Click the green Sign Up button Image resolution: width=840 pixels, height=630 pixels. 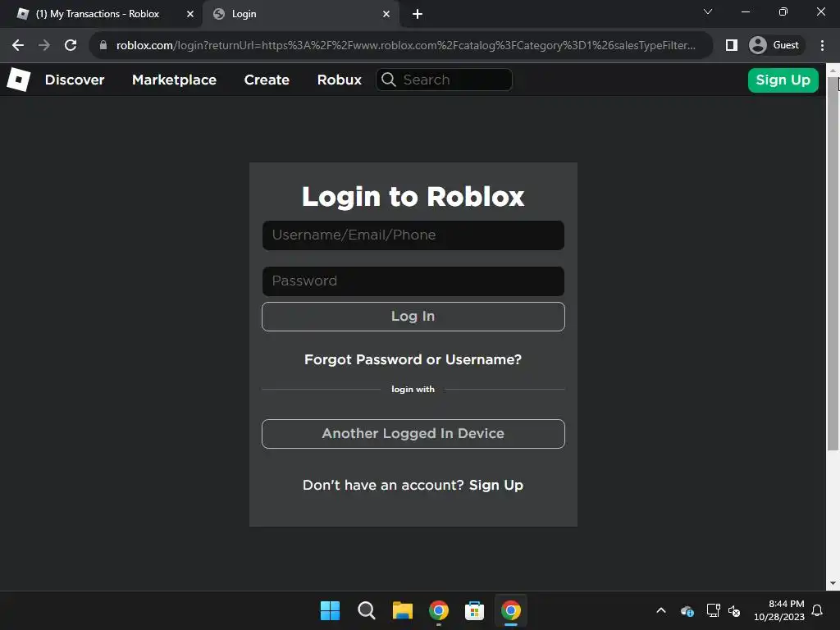783,80
